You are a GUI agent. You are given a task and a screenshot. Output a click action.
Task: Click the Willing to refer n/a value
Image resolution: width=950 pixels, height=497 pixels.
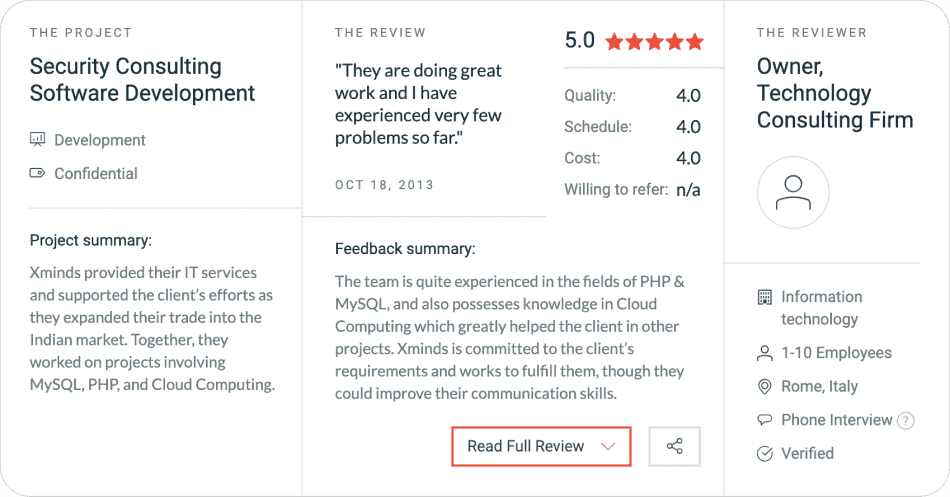coord(688,189)
